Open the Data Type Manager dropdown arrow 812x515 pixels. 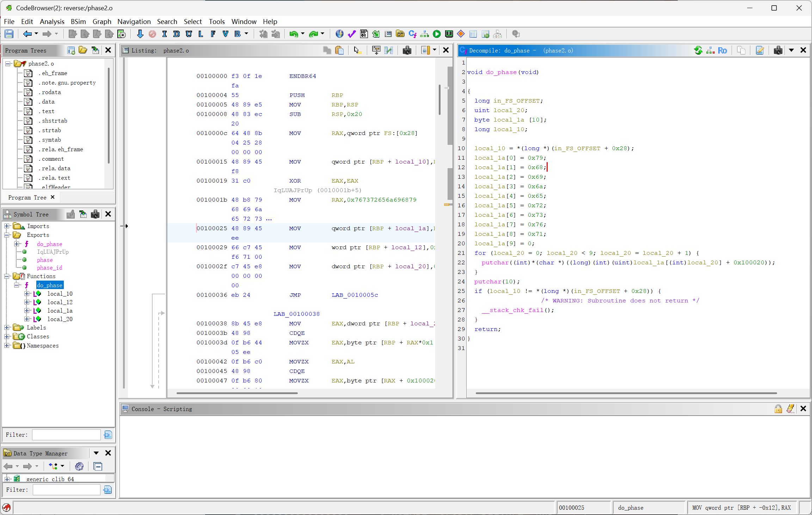[x=96, y=453]
